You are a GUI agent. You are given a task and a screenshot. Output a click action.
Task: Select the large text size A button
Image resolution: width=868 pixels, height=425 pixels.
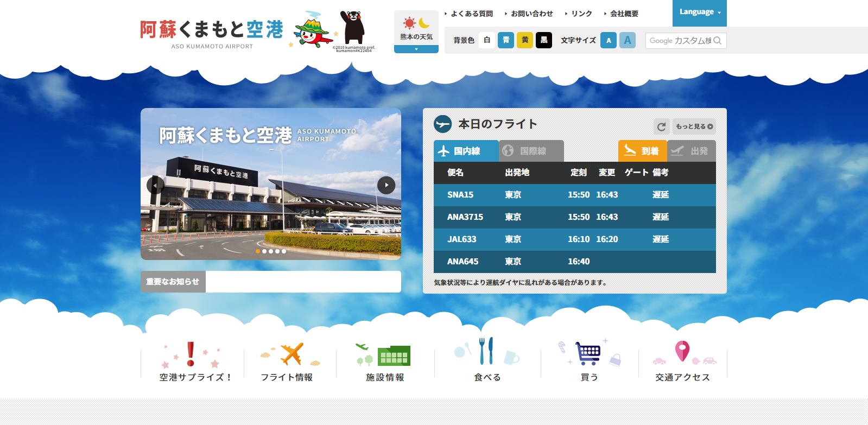(x=628, y=40)
